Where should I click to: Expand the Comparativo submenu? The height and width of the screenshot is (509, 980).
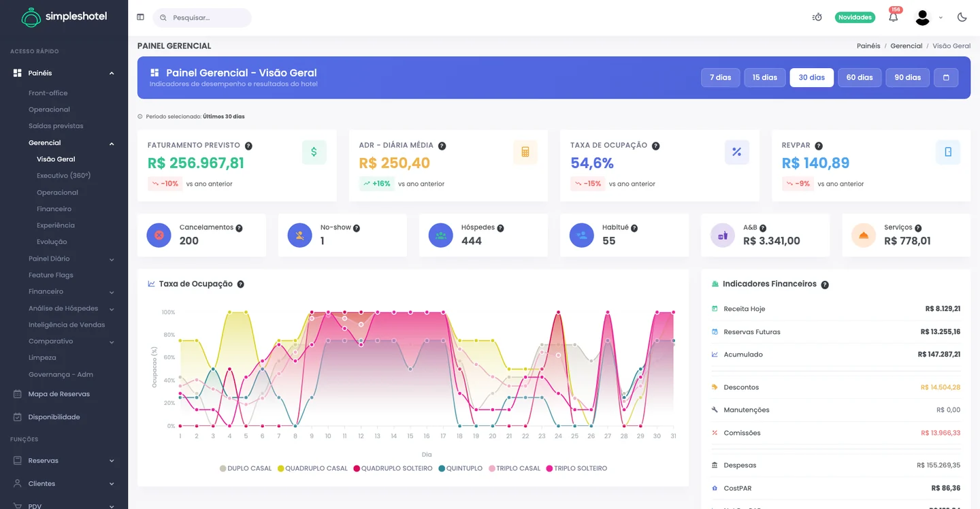(x=71, y=341)
